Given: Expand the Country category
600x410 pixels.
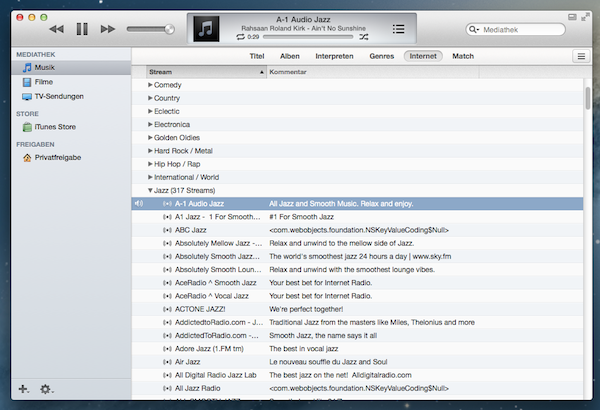Looking at the screenshot, I should (150, 98).
